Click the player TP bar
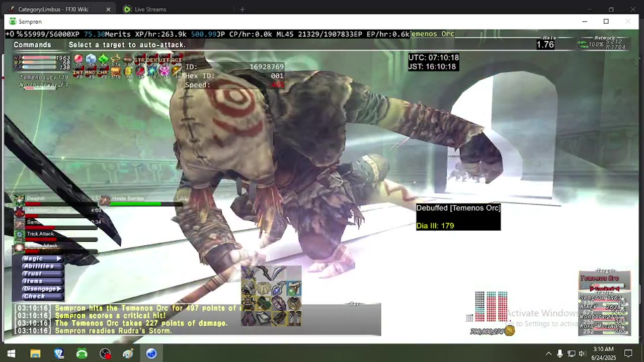This screenshot has width=644, height=362. click(39, 66)
